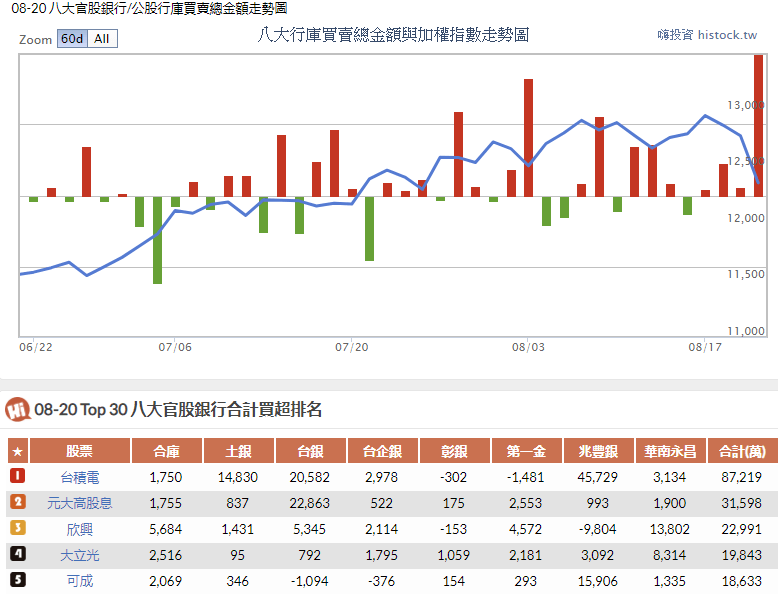This screenshot has width=778, height=594.
Task: Sort by the 第一金 column header
Action: (526, 451)
